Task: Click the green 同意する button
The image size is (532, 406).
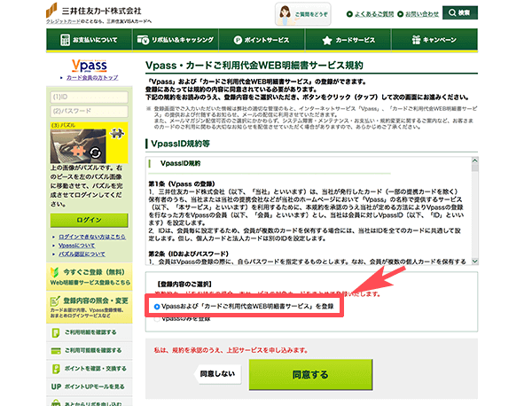Action: coord(310,375)
